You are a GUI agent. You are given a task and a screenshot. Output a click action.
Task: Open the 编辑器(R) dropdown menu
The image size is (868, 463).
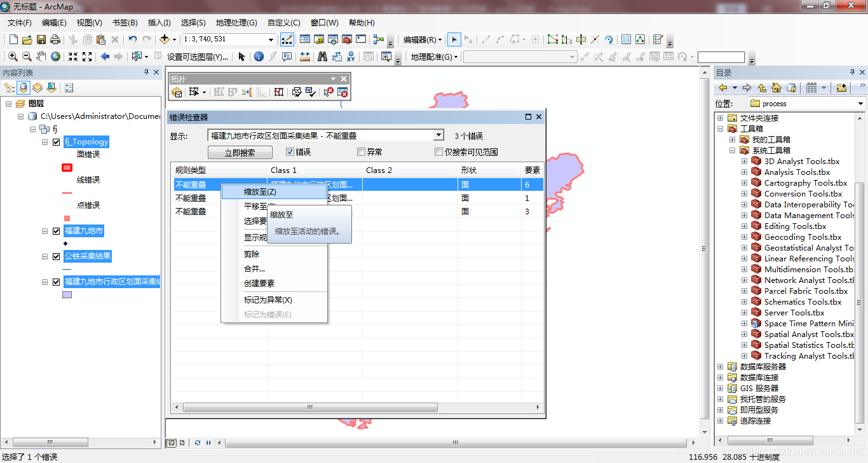423,39
